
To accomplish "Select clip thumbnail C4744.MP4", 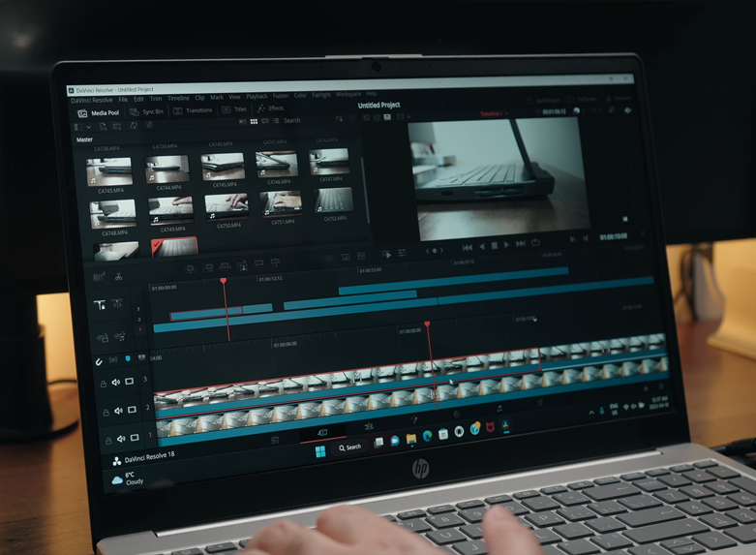I will 167,169.
